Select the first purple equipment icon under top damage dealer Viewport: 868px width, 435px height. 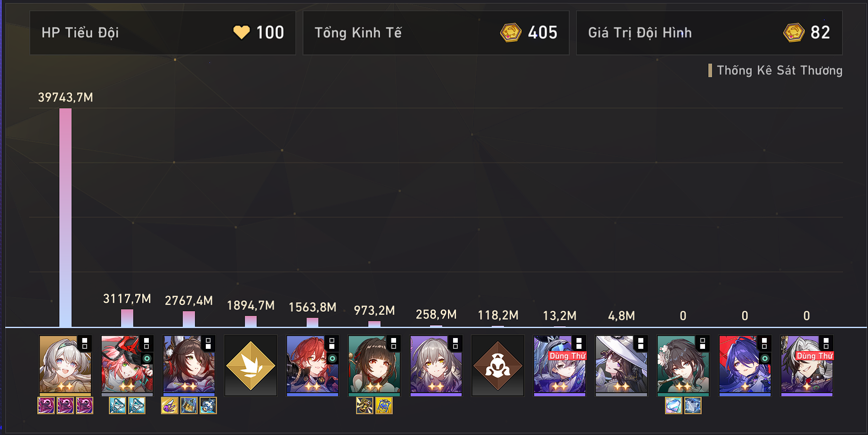click(x=46, y=405)
